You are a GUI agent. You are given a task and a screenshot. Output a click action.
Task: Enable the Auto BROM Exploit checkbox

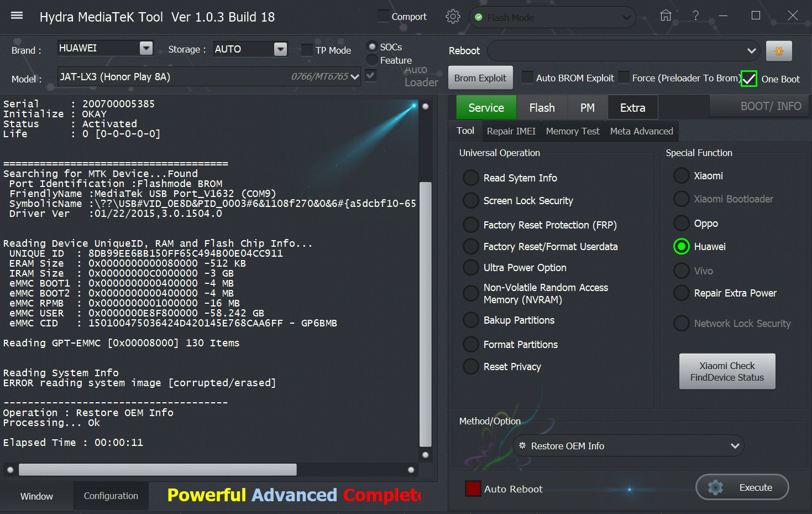point(528,77)
